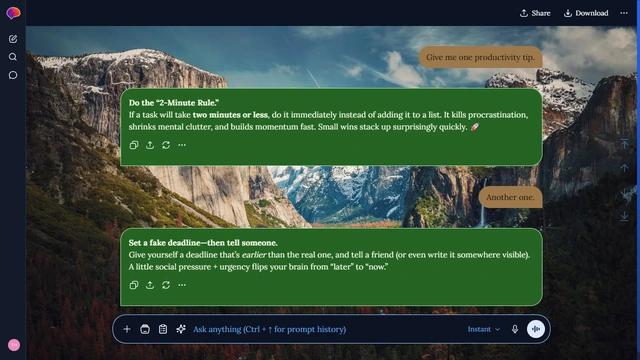This screenshot has height=360, width=640.
Task: Copy the 2-Minute Rule response
Action: coord(134,145)
